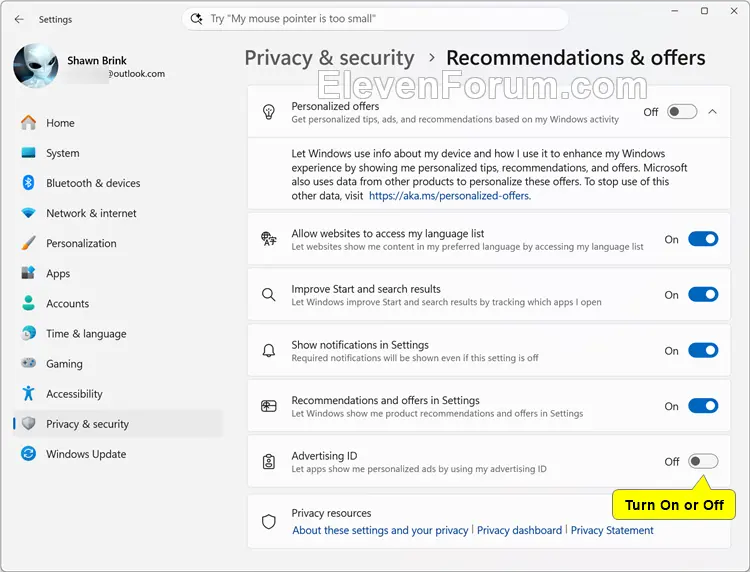Open Accounts settings
The height and width of the screenshot is (572, 750).
118,304
